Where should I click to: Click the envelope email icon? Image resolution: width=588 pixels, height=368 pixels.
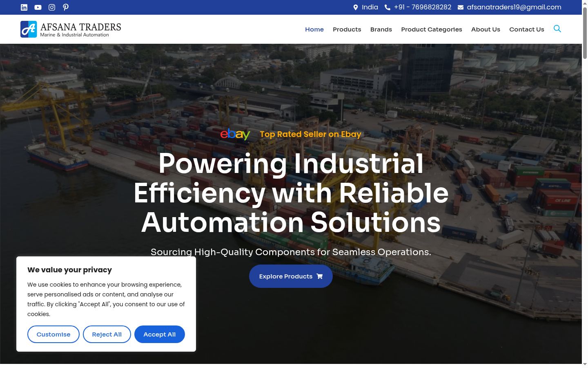pyautogui.click(x=461, y=7)
